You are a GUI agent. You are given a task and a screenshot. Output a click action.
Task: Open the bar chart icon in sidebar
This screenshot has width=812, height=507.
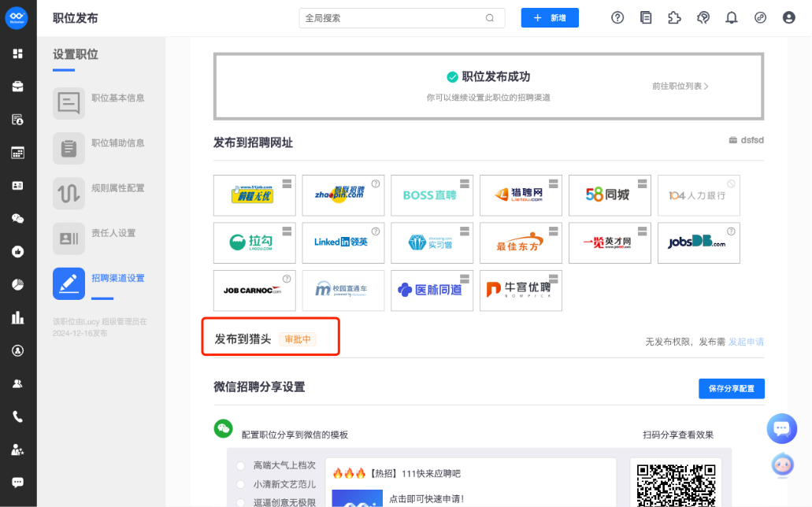pyautogui.click(x=17, y=317)
